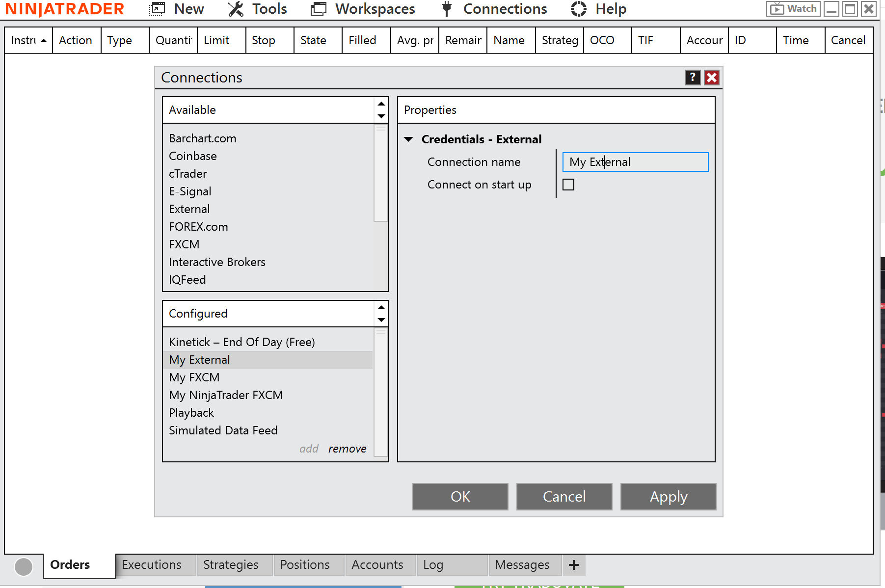Click the down arrow of Configured list header
885x588 pixels.
click(x=381, y=320)
